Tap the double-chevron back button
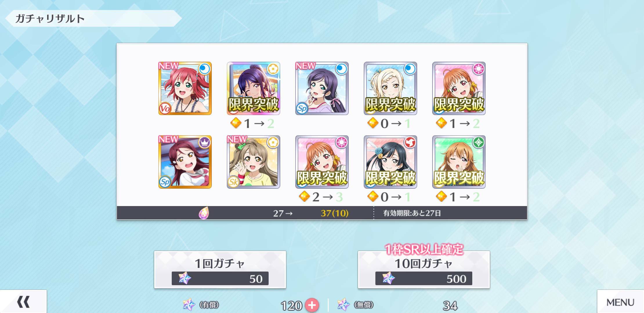644x313 pixels. [23, 302]
